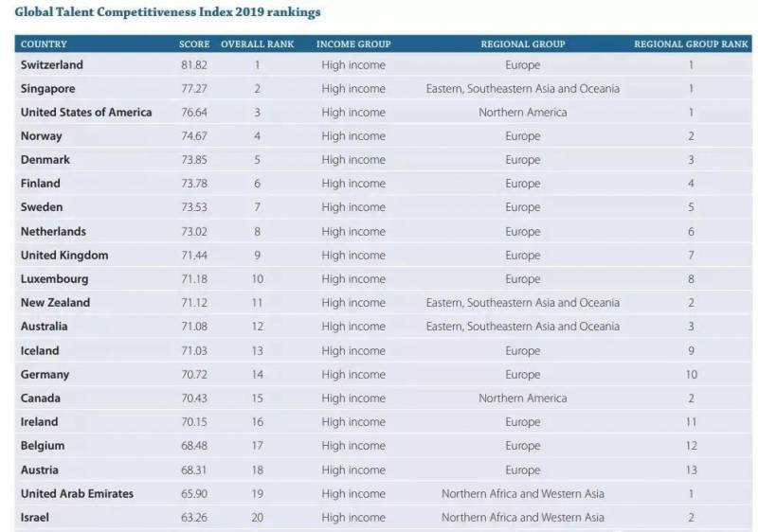Select the Germany country name

(x=45, y=375)
